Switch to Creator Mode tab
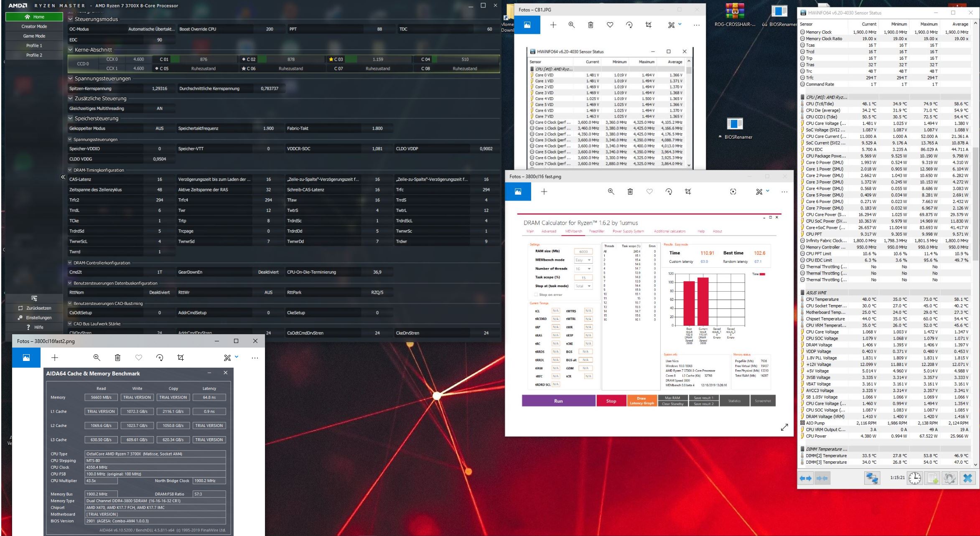 click(x=34, y=26)
